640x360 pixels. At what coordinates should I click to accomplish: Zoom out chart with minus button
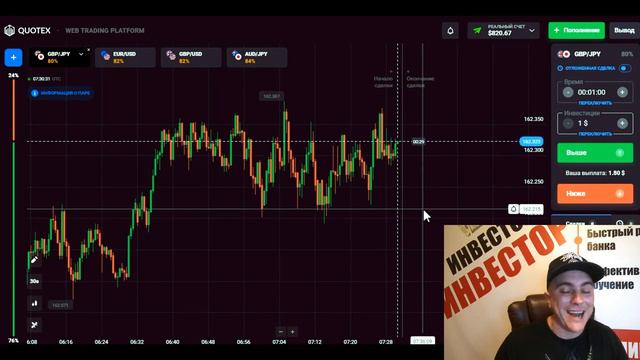[x=280, y=332]
